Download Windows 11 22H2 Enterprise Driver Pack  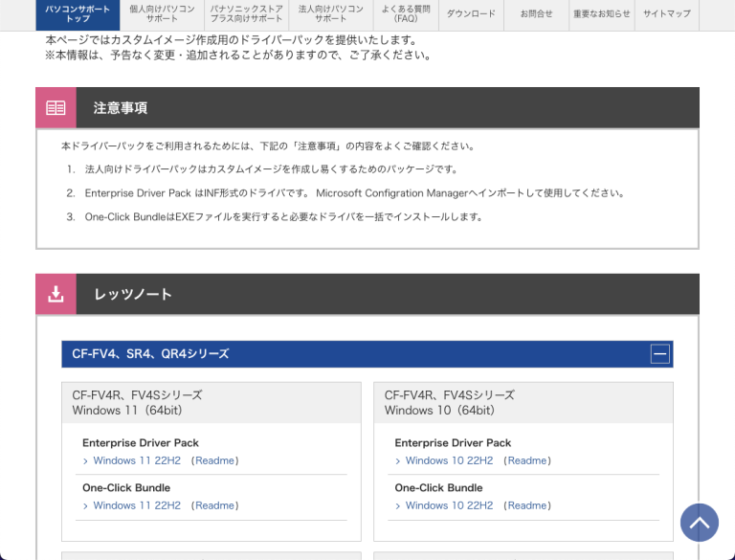[136, 460]
